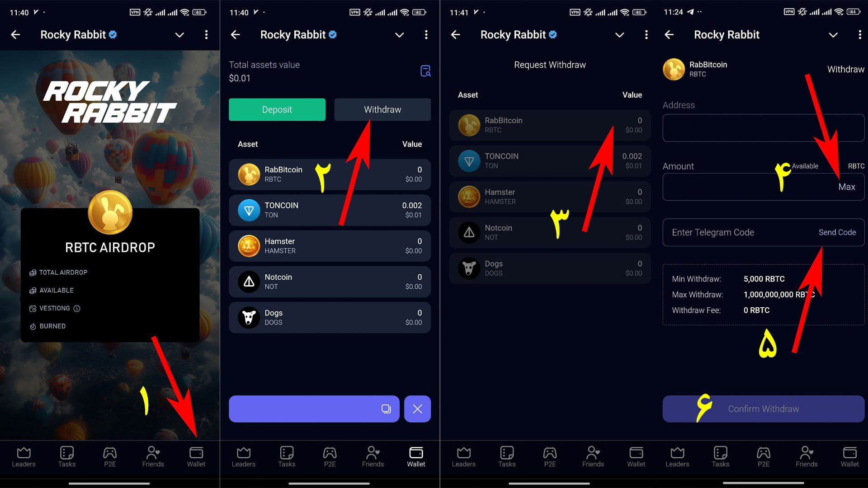Select the Deposit tab in wallet
The height and width of the screenshot is (488, 868).
[277, 109]
